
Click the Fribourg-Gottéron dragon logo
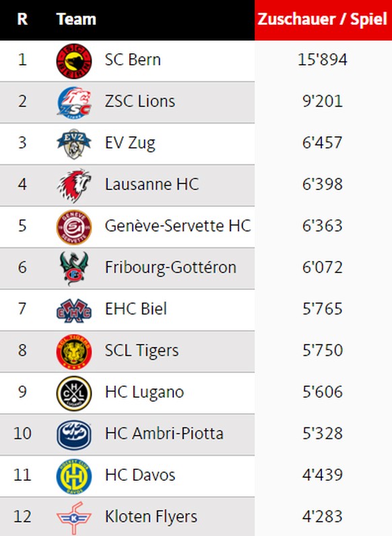pos(74,268)
